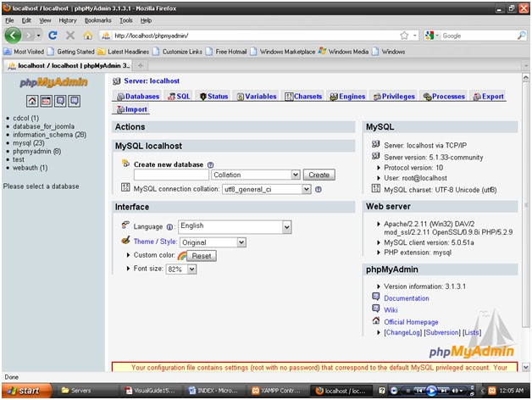532x400 pixels.
Task: Select the mysql database
Action: tap(29, 143)
